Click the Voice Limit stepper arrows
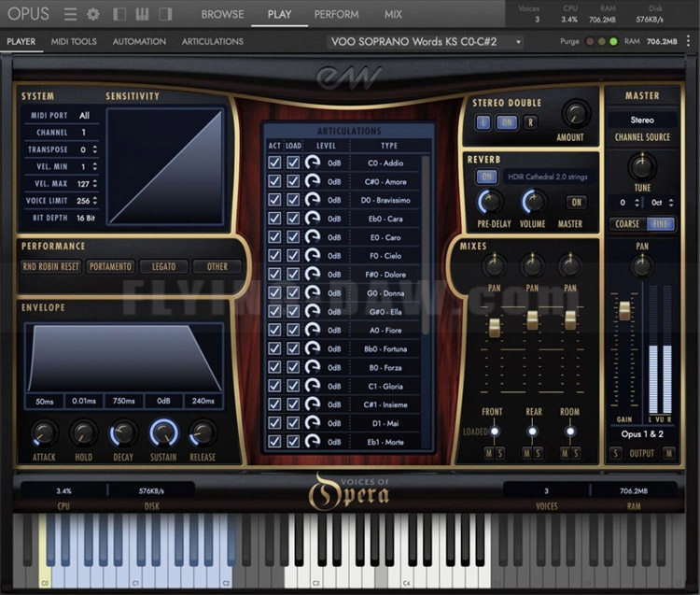The image size is (700, 595). coord(94,201)
